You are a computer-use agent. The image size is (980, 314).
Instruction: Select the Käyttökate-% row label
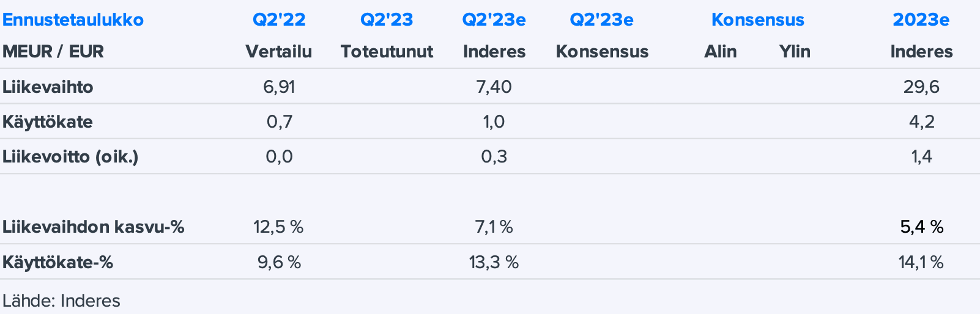point(58,262)
